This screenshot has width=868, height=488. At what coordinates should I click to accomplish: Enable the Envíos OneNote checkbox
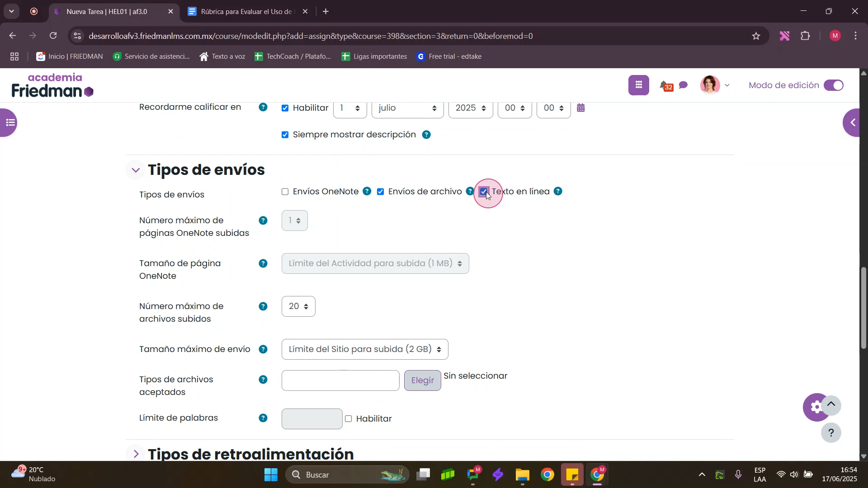pyautogui.click(x=285, y=192)
